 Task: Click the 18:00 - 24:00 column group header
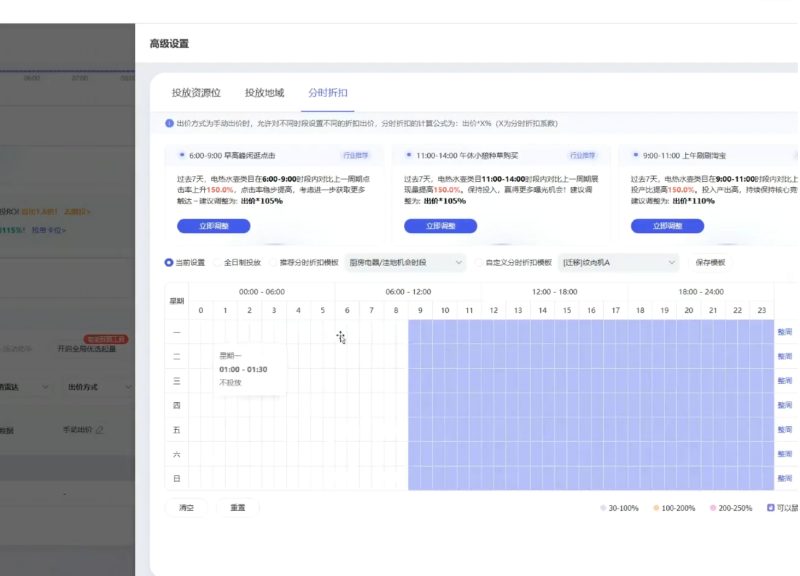(x=701, y=292)
